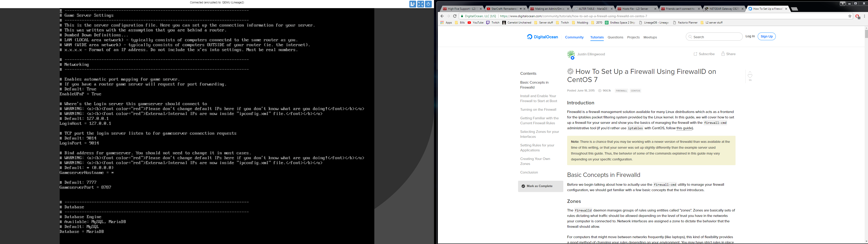Expand the Modding bookmark folder

[x=580, y=23]
